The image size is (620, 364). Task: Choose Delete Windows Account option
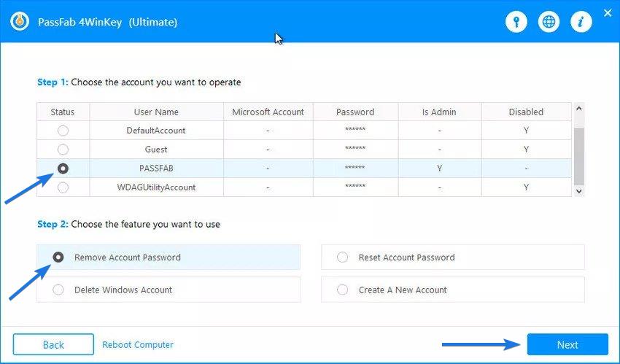coord(168,290)
